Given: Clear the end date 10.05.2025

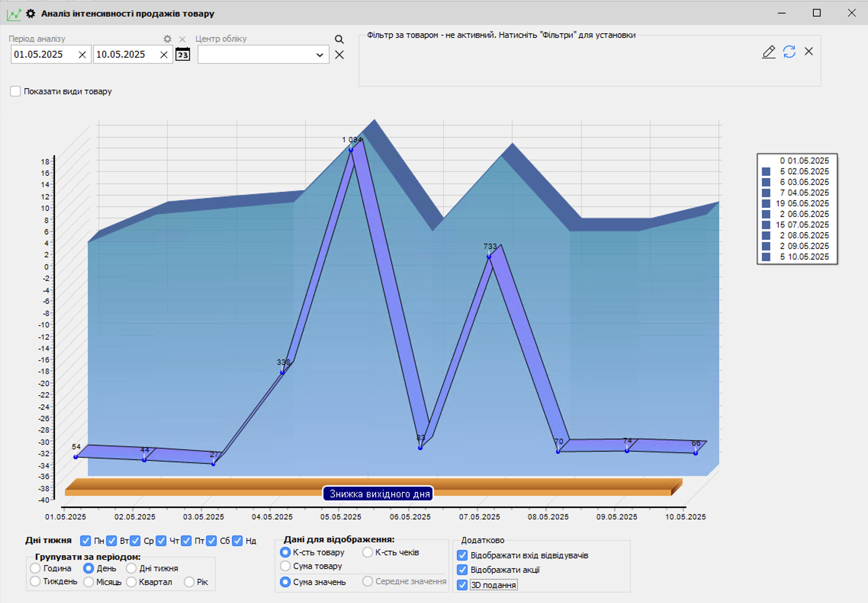Looking at the screenshot, I should pyautogui.click(x=164, y=55).
